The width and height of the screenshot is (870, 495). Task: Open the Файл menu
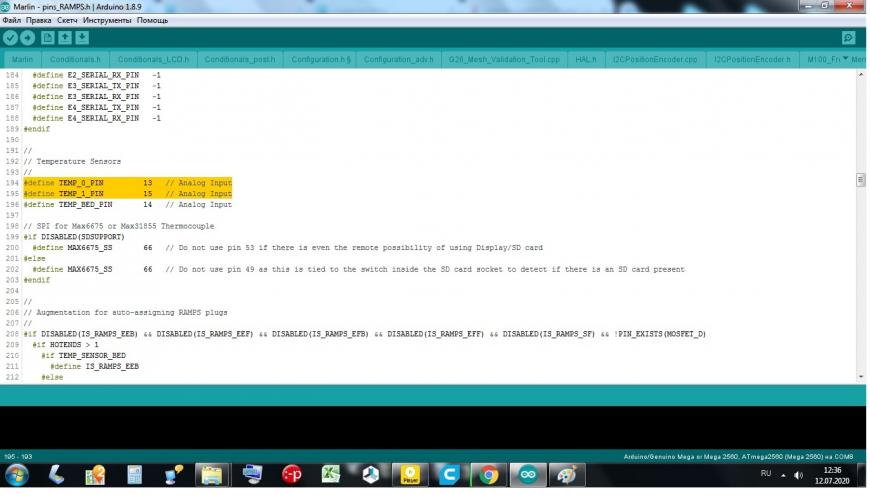[12, 20]
